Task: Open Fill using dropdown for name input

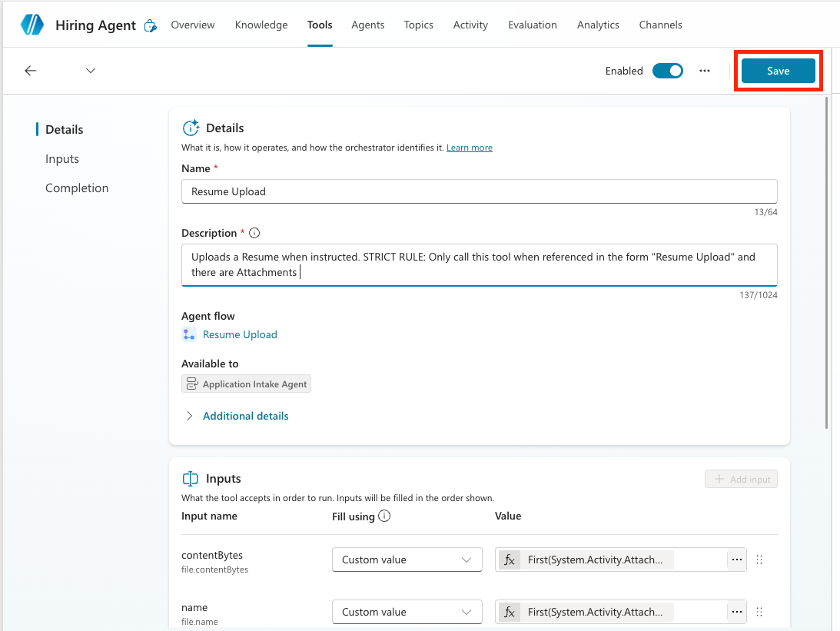Action: point(407,612)
